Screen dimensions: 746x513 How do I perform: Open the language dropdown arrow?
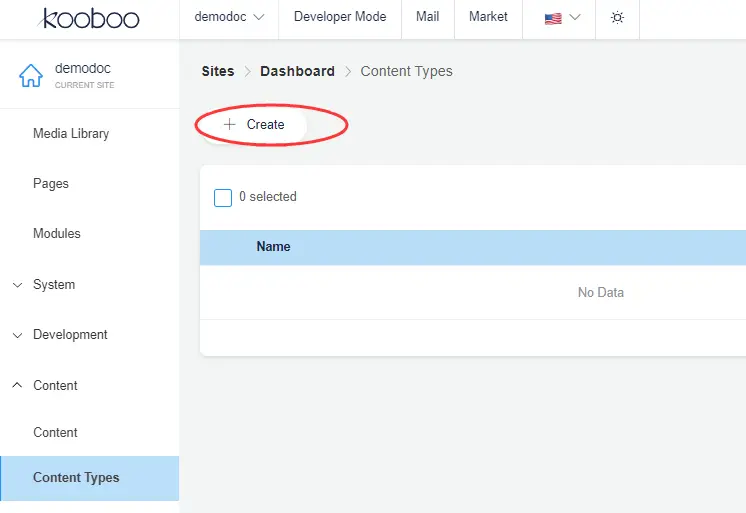(x=575, y=18)
